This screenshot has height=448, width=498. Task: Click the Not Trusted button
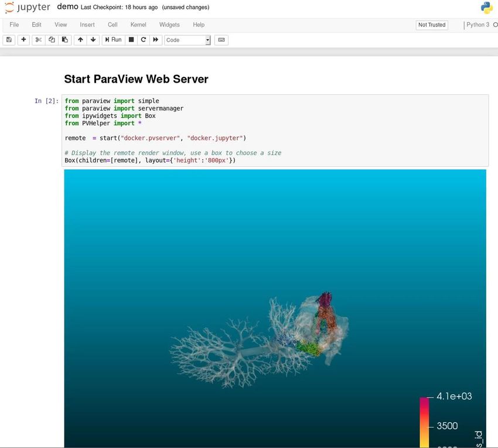point(432,25)
